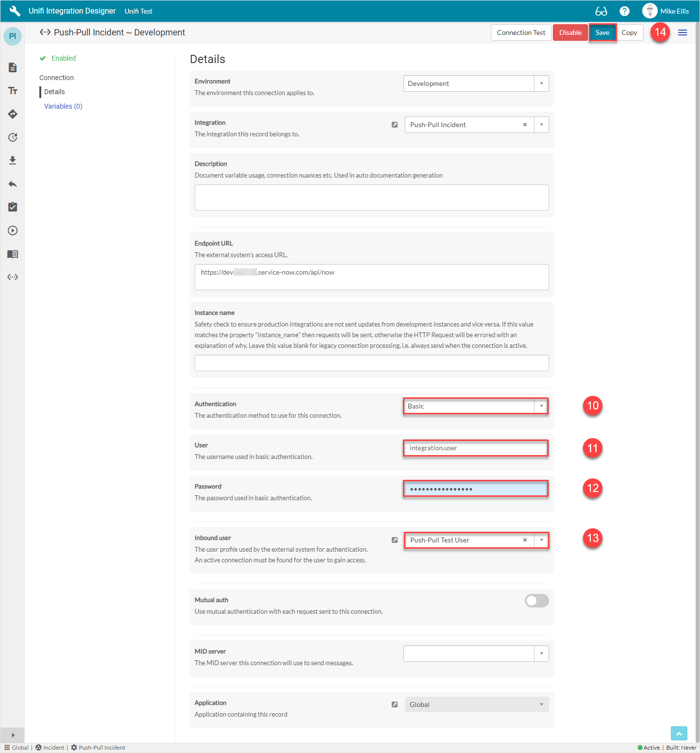Open the Integration record via popout icon

pos(395,125)
